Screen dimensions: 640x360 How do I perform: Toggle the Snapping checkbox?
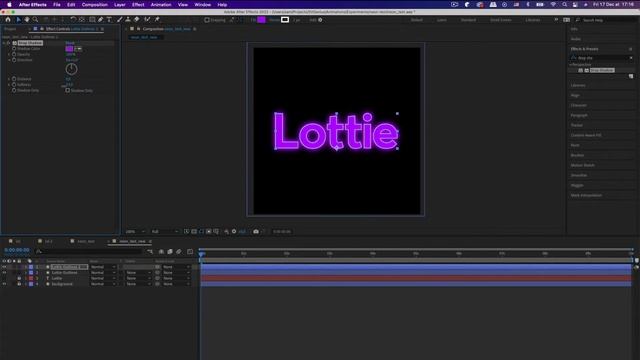[x=207, y=20]
